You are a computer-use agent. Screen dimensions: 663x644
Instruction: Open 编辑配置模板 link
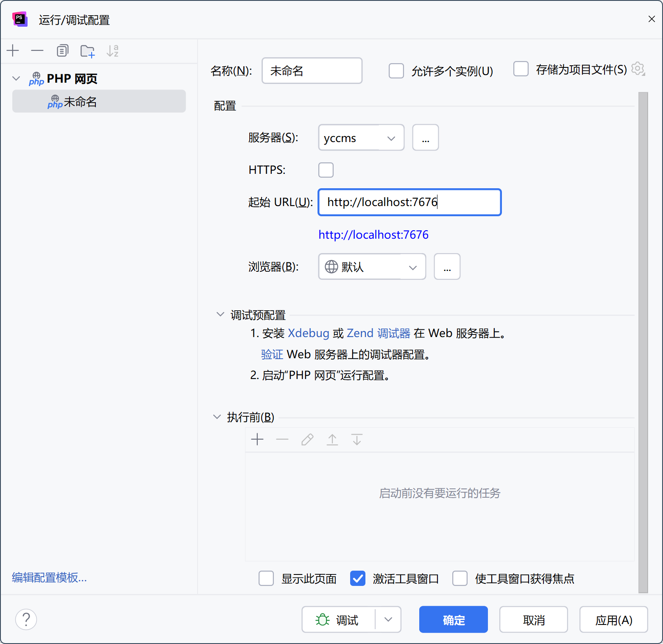(x=49, y=577)
